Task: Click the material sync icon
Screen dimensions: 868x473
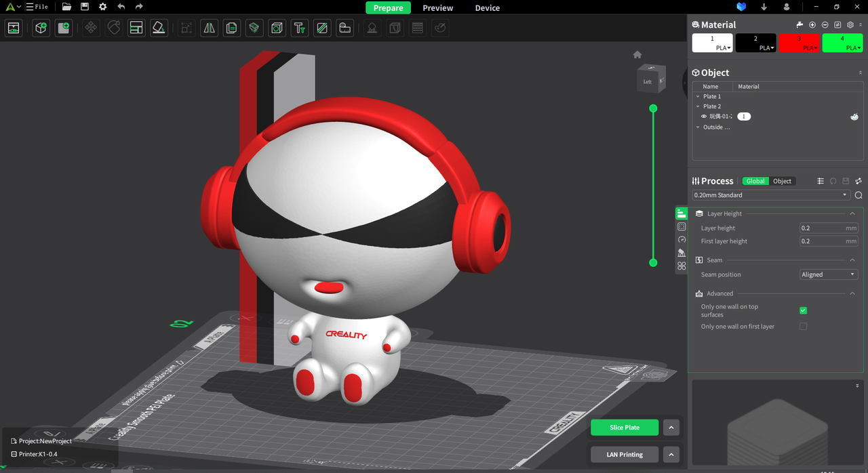Action: [x=837, y=24]
